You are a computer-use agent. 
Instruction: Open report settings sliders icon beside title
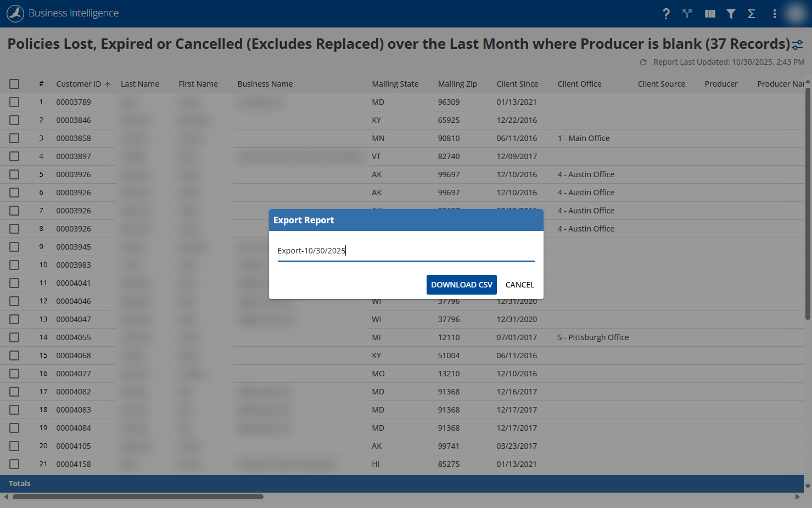tap(798, 45)
